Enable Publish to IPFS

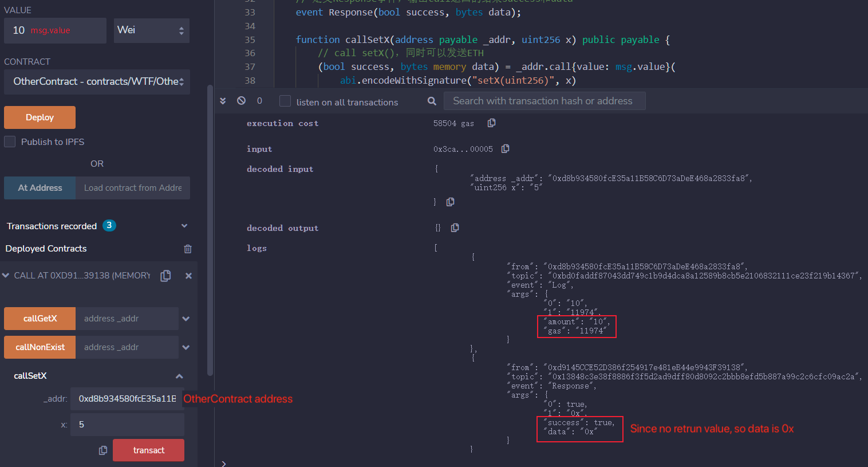tap(10, 142)
